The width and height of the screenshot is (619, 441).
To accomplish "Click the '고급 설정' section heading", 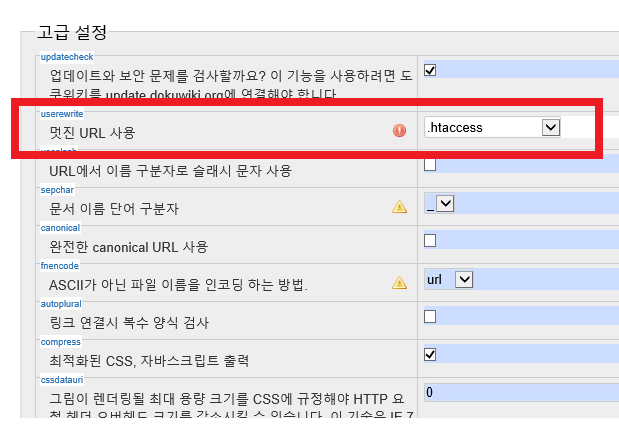I will tap(72, 32).
